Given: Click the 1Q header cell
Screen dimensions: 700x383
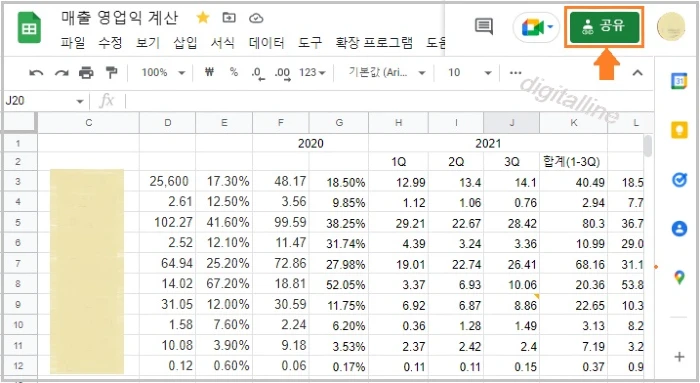Looking at the screenshot, I should coord(399,162).
